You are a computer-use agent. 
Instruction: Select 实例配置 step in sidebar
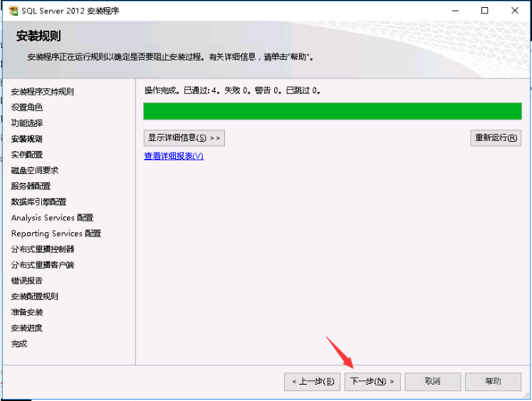coord(27,155)
